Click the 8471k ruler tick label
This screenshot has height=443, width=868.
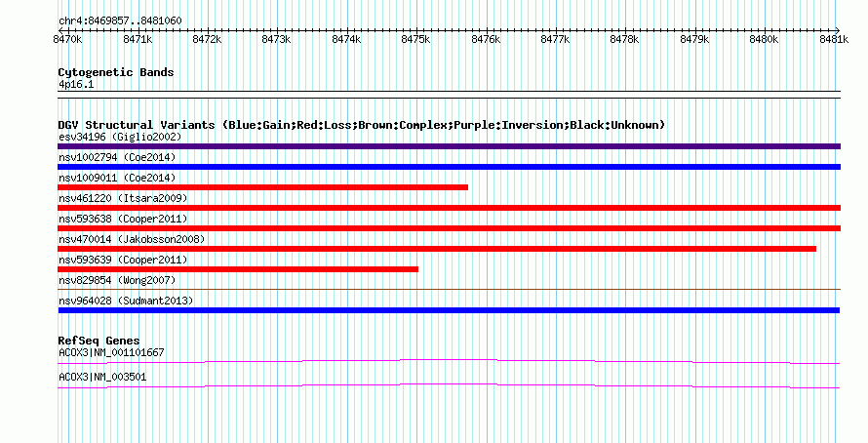pyautogui.click(x=138, y=39)
